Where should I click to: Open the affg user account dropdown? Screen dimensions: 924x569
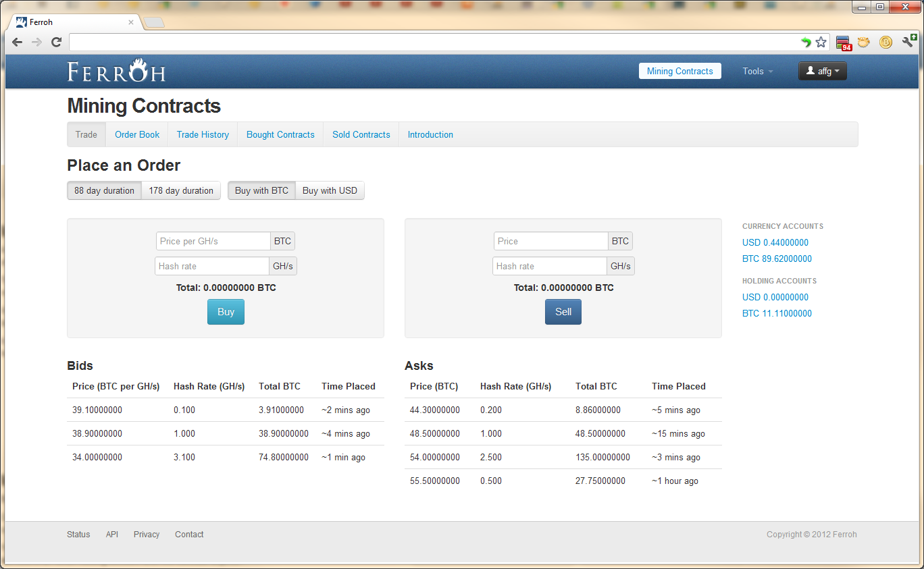[x=822, y=72]
